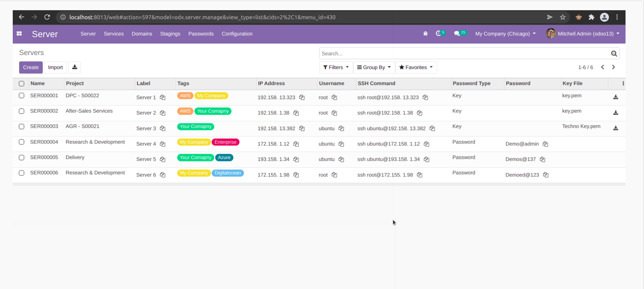Viewport: 644px width, 289px height.
Task: Open the Filters dropdown
Action: 335,67
